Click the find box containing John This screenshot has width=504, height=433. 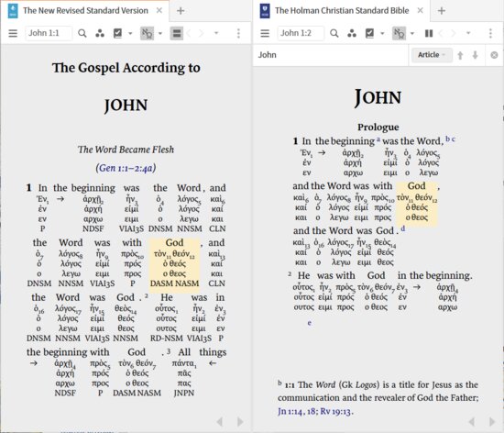331,55
